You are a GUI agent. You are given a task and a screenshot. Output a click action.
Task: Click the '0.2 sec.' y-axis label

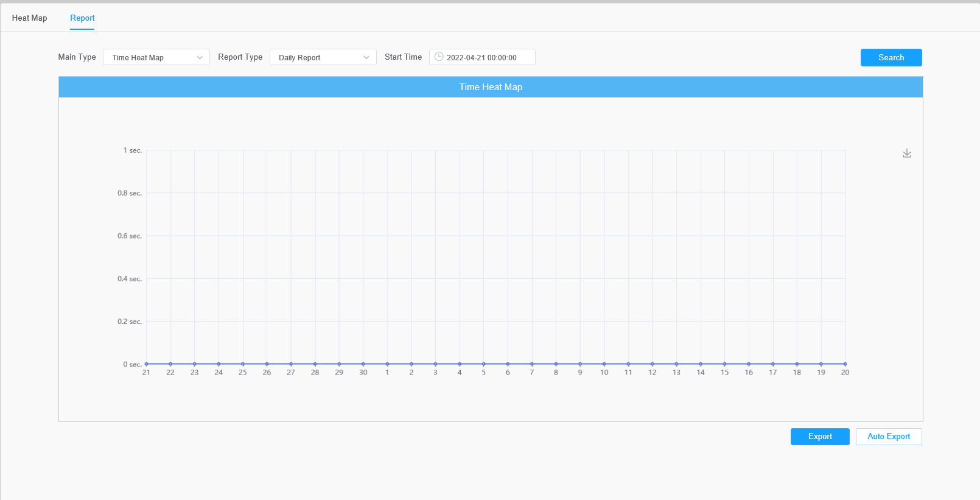pos(130,322)
